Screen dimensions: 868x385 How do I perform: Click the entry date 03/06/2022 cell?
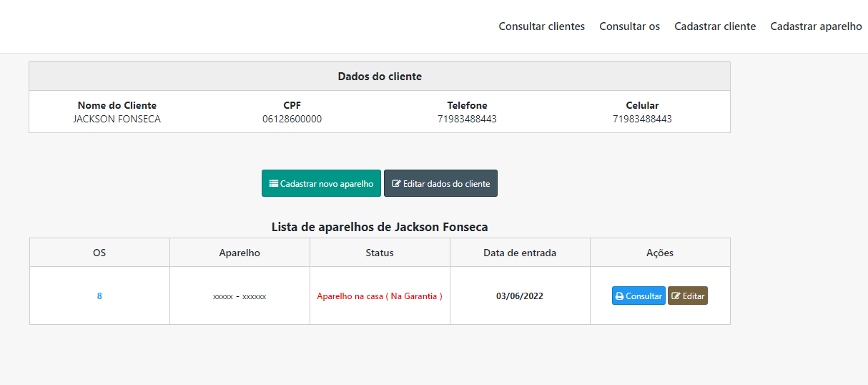[520, 296]
